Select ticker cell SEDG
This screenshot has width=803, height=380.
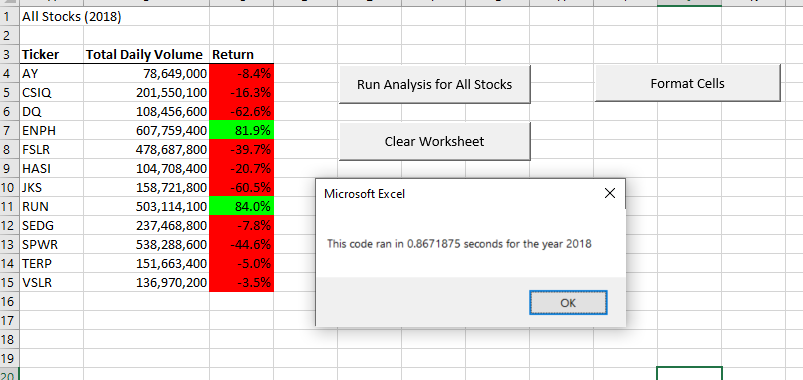pyautogui.click(x=51, y=225)
